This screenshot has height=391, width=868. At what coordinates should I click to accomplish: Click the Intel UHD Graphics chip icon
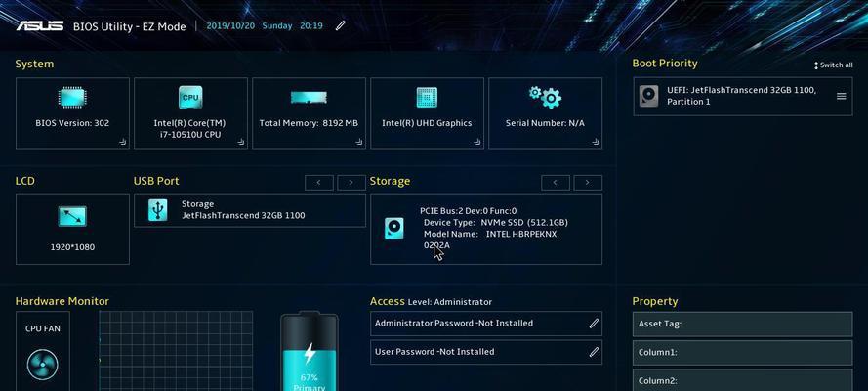[427, 98]
